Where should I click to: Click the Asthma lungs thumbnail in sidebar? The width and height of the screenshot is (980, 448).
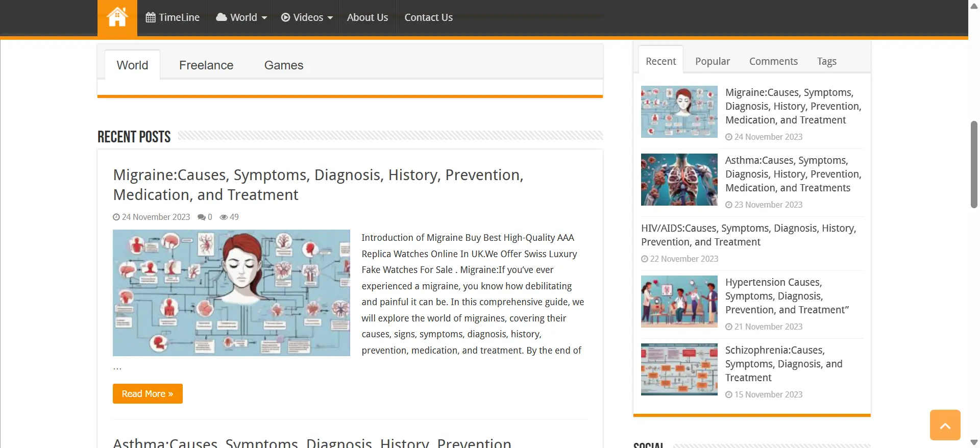click(x=679, y=180)
